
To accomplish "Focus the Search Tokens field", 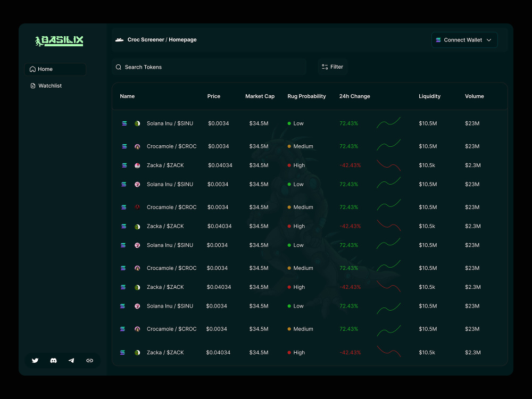I will click(x=209, y=67).
